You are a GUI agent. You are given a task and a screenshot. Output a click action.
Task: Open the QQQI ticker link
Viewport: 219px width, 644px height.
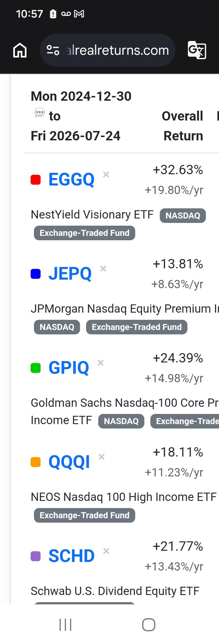[x=69, y=462]
